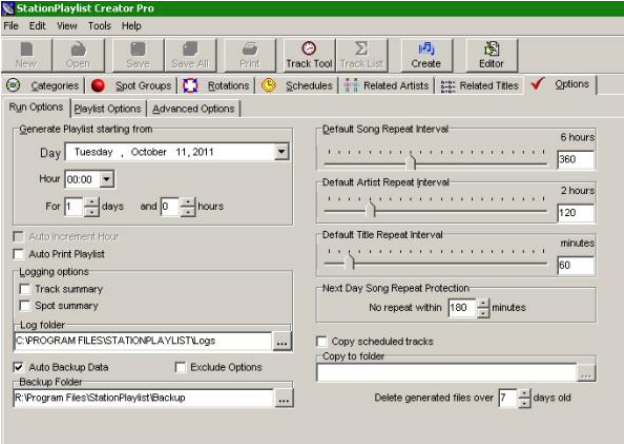Click the empty Copy to folder field

447,373
